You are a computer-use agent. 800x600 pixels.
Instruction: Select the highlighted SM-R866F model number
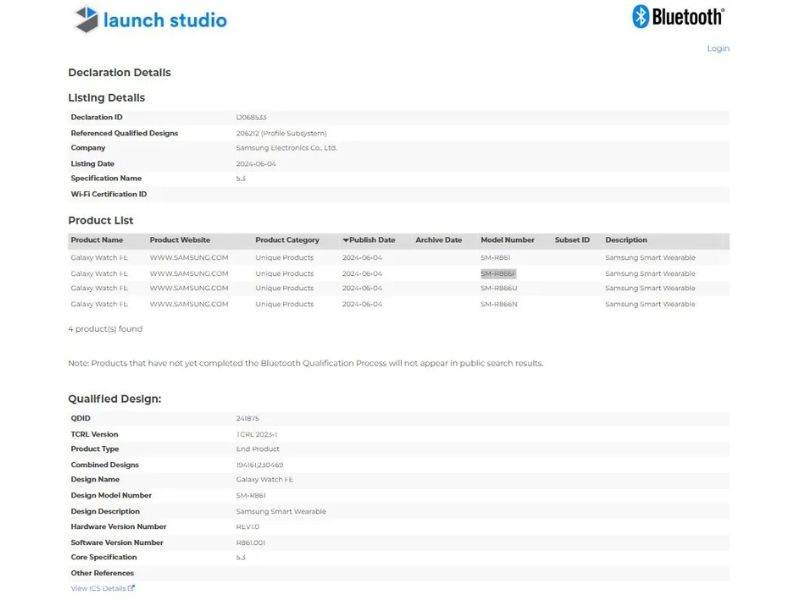point(498,274)
